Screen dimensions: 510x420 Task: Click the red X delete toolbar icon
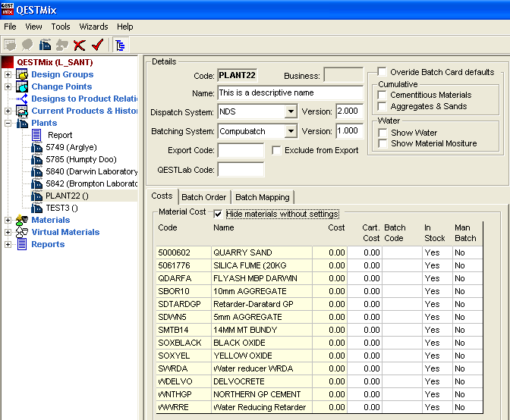[79, 45]
